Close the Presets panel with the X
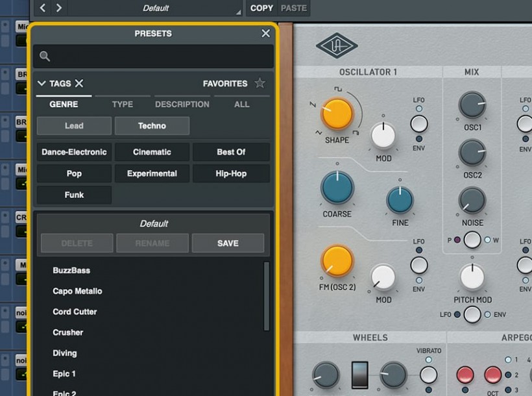Viewport: 532px width, 396px height. pyautogui.click(x=265, y=33)
